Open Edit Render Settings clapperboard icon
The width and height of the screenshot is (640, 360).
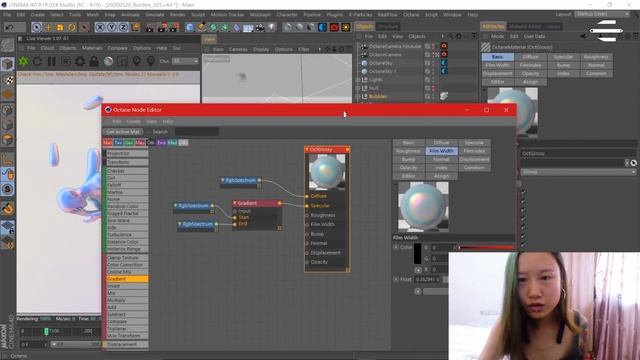coord(174,27)
